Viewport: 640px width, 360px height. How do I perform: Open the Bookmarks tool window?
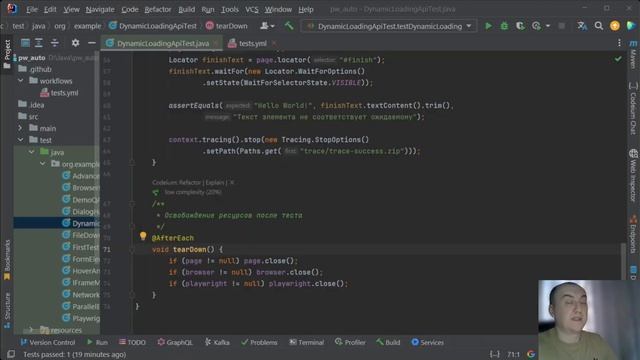(x=7, y=260)
